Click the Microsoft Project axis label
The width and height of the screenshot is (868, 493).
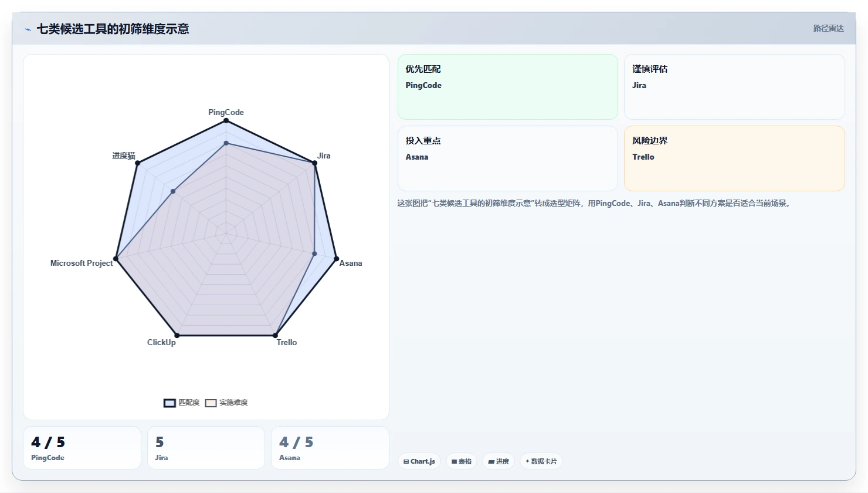pyautogui.click(x=82, y=263)
